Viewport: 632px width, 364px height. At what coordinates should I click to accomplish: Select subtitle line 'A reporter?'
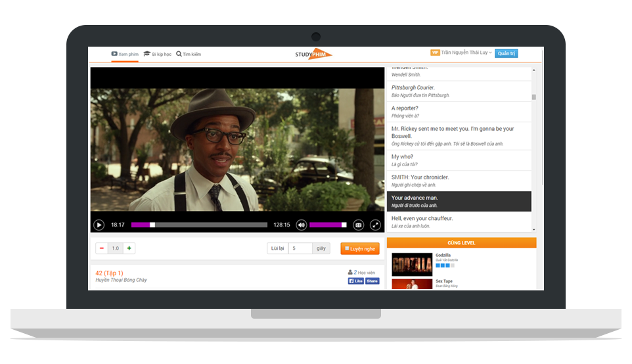tap(459, 112)
